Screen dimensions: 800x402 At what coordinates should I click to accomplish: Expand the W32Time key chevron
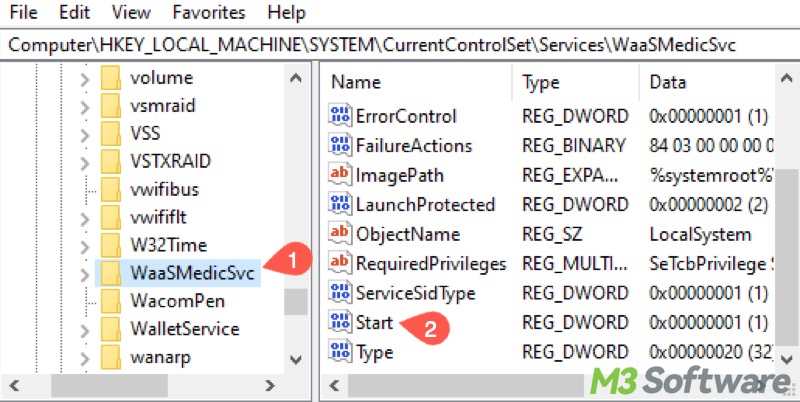[x=85, y=246]
